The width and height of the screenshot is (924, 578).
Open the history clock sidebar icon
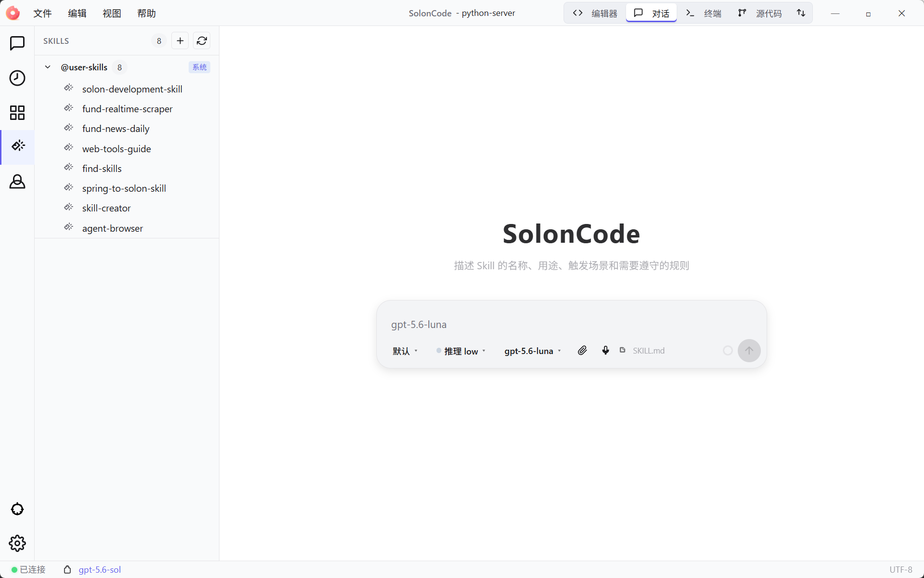pos(17,78)
